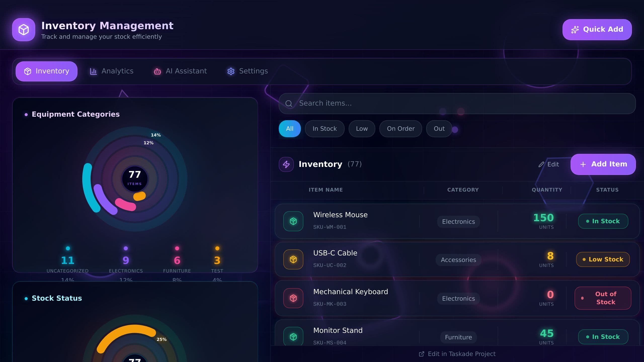Click the 11 Uncategorized legend count
The image size is (644, 362).
[68, 260]
